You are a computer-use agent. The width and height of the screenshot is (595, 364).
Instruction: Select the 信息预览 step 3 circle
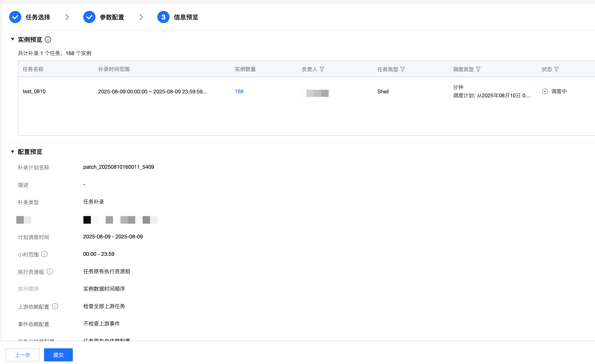coord(163,17)
